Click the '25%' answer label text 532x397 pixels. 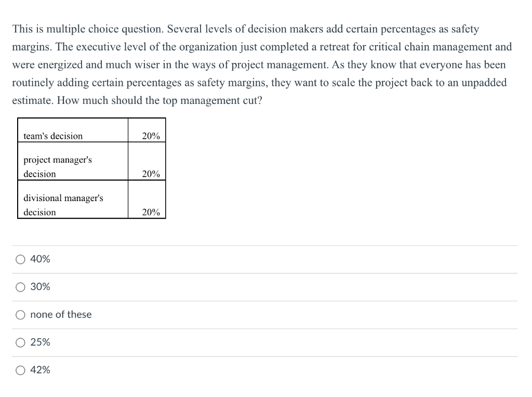(41, 342)
